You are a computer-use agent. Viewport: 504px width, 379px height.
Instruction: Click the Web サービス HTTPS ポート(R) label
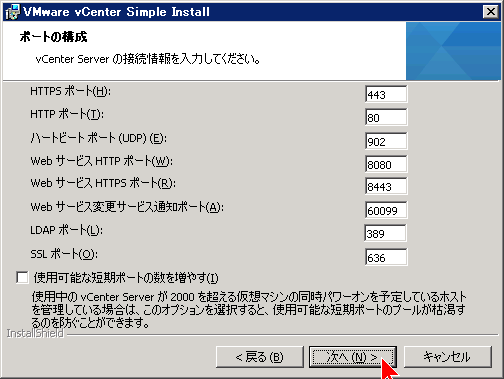[x=103, y=183]
